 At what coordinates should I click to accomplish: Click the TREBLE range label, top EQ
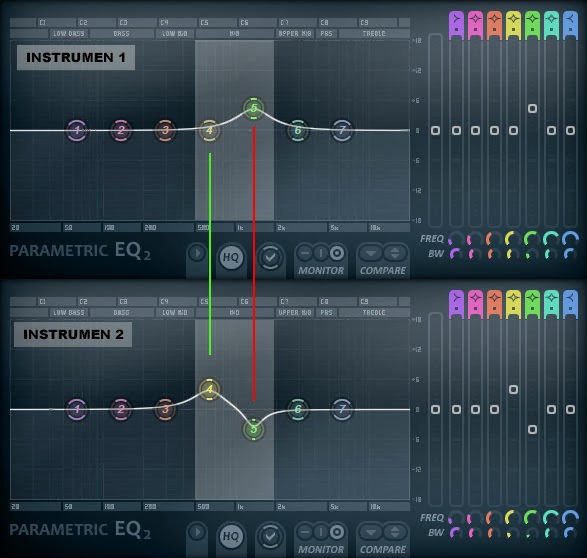tap(374, 34)
